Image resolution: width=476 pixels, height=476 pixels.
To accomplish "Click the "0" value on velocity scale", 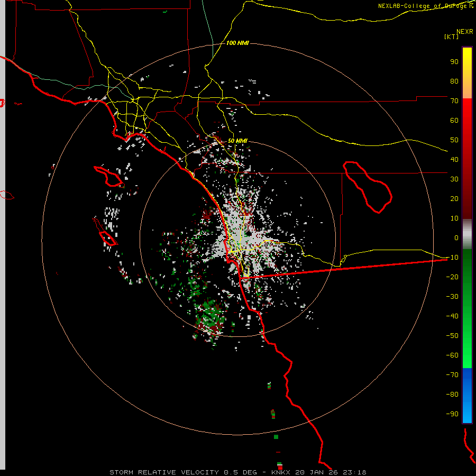I will [456, 237].
